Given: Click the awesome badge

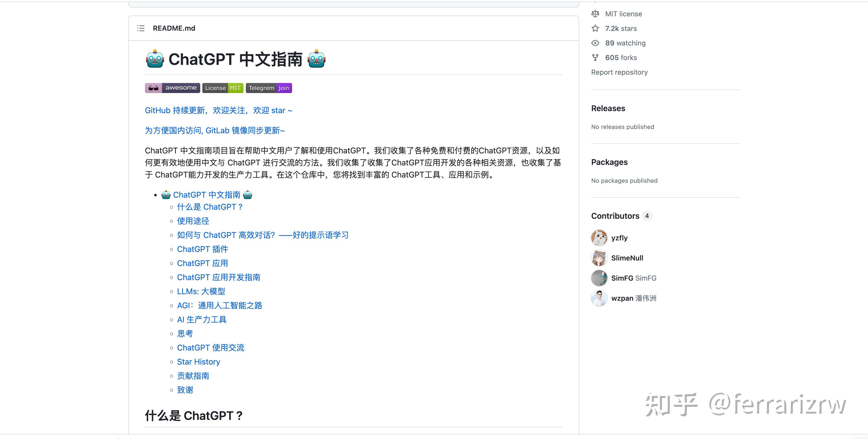Looking at the screenshot, I should coord(172,87).
